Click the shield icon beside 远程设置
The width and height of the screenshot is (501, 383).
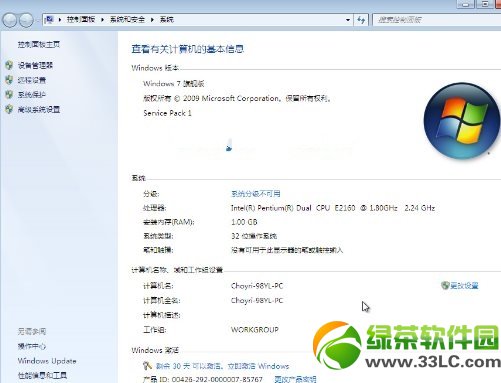[x=9, y=80]
